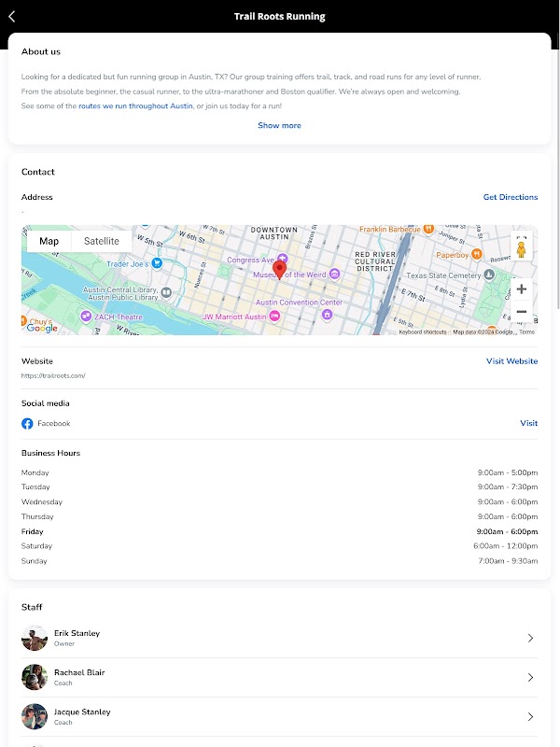Screen dimensions: 560x747
Task: Select the Map view type
Action: [49, 241]
